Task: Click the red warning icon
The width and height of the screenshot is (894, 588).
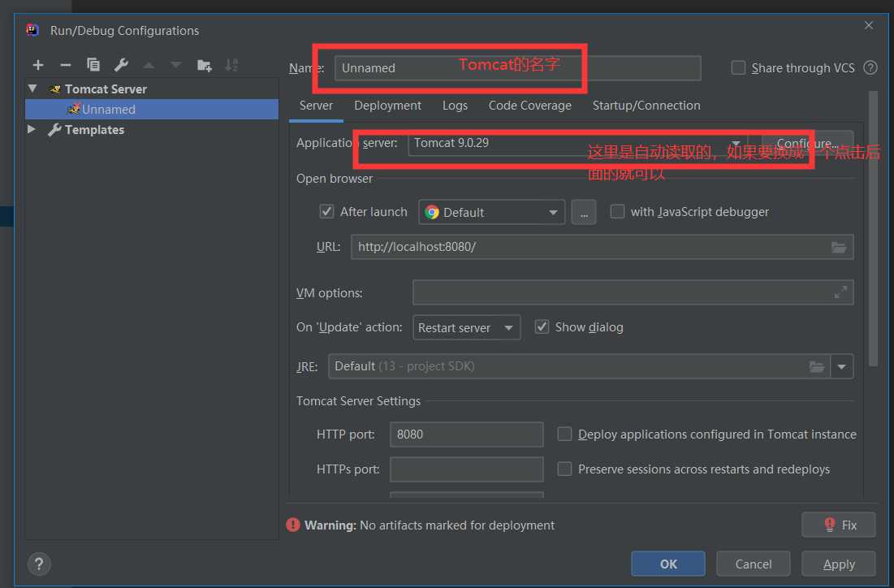Action: 293,525
